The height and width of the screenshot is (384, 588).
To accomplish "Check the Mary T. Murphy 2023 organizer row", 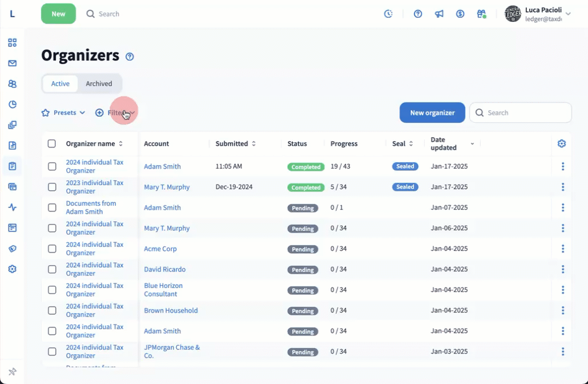I will click(52, 187).
